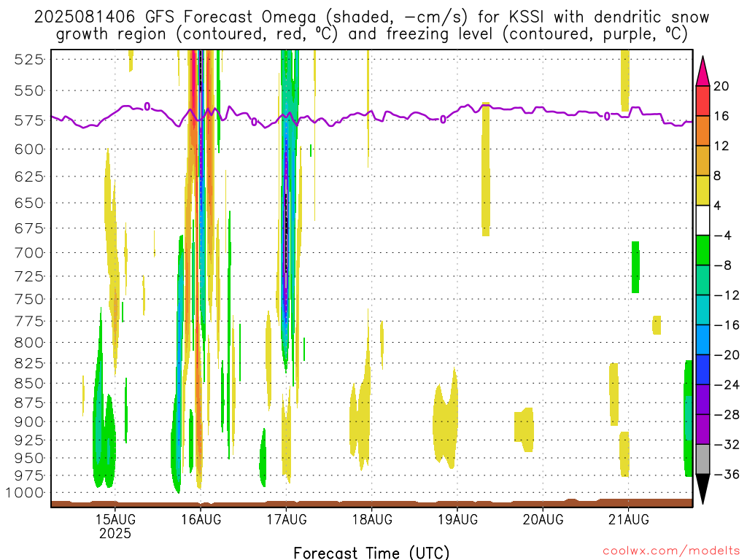Image resolution: width=747 pixels, height=560 pixels.
Task: Click the 800 pressure level label
Action: (28, 343)
